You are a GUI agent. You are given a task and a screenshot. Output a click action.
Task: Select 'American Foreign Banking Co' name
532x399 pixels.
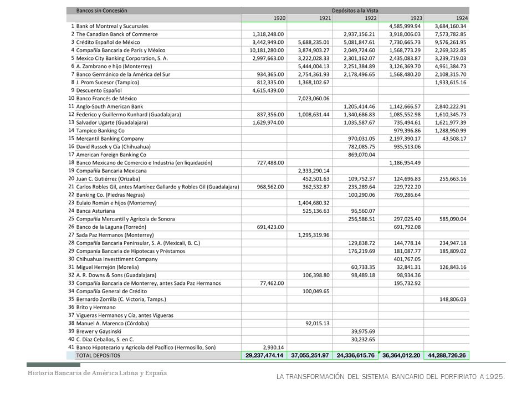(x=111, y=155)
